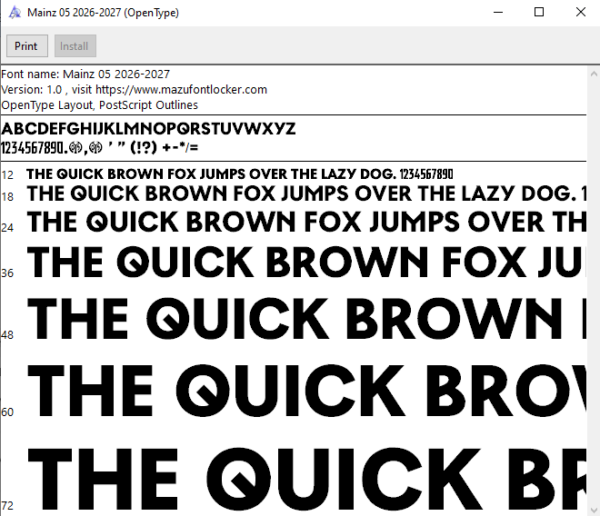The height and width of the screenshot is (516, 600).
Task: Click the window title 'Mainz 05 2026-2027 (OpenType)'
Action: coord(103,13)
